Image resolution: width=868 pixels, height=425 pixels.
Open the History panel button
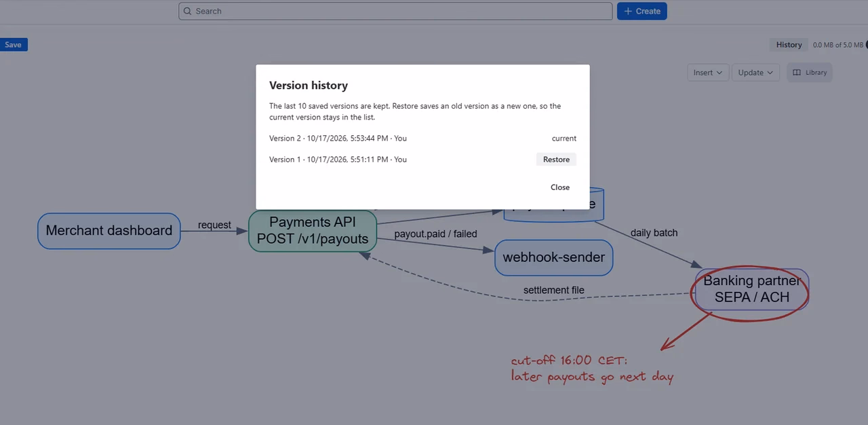pos(789,45)
